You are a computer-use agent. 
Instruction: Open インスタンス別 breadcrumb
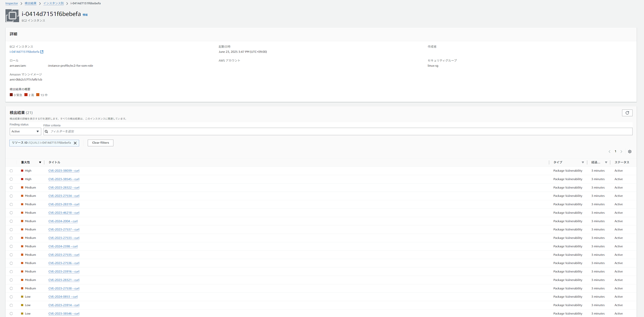[53, 3]
